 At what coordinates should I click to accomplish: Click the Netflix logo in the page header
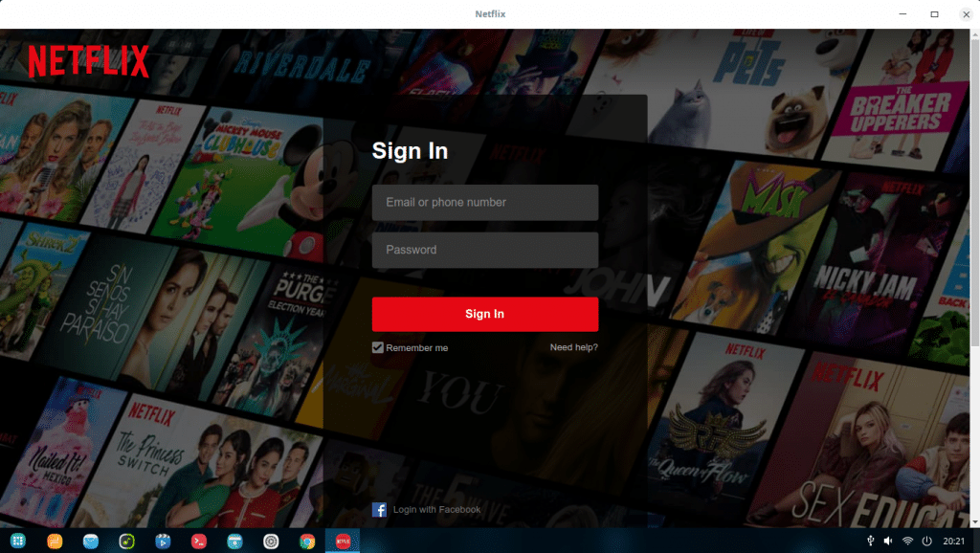point(88,61)
